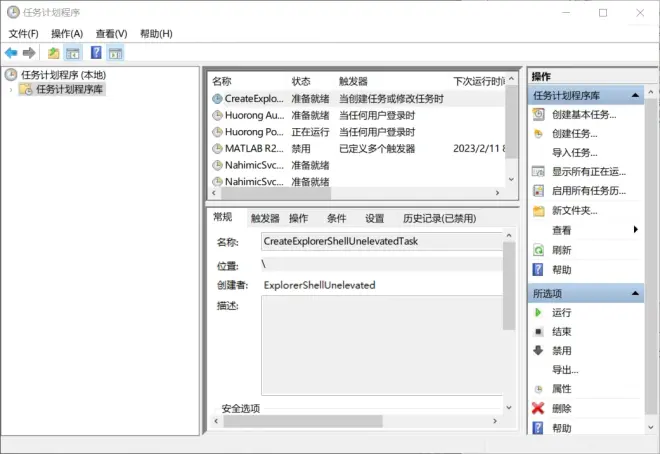
Task: Click the task list horizontal scrollbar right arrow
Action: [498, 193]
